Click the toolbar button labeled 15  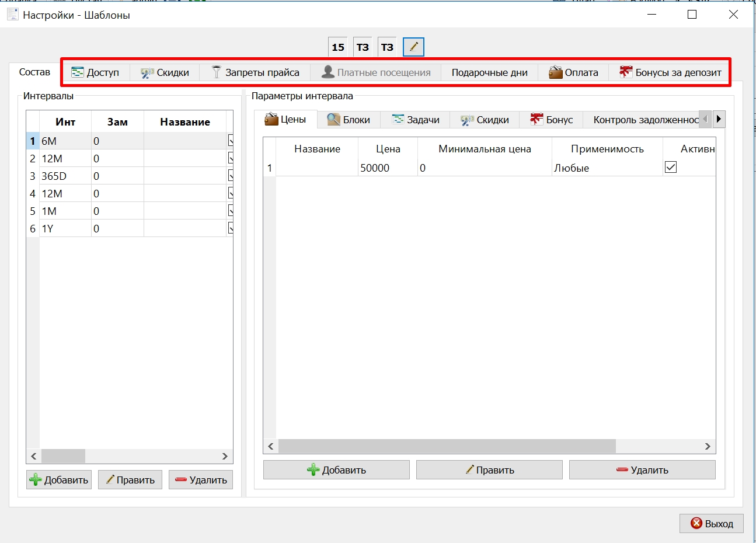(x=338, y=47)
